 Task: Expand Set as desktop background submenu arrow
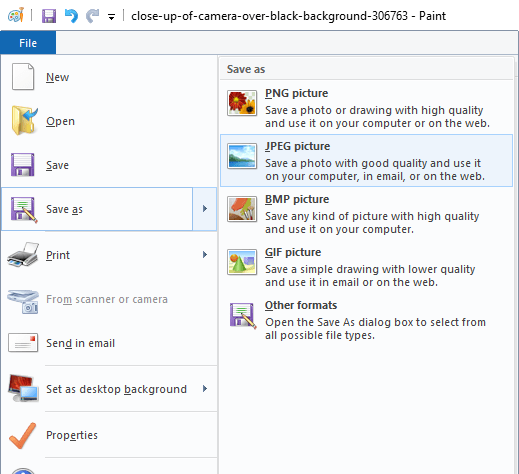pyautogui.click(x=205, y=389)
